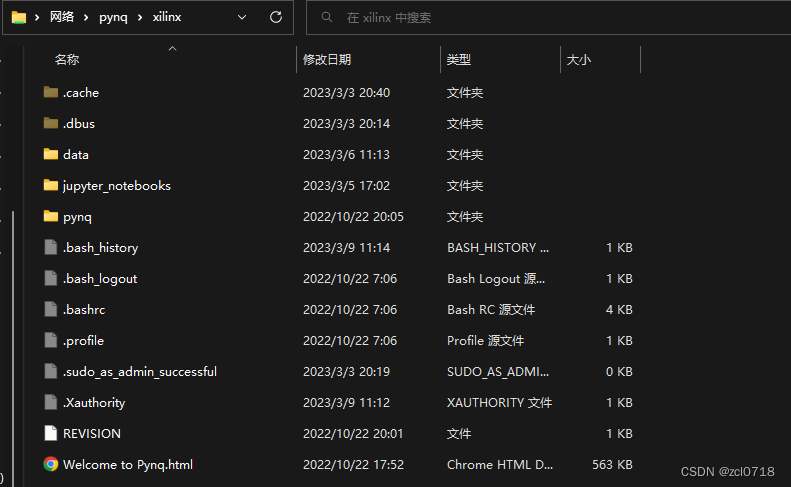Screen dimensions: 791x487
Task: Select the pynq breadcrumb segment
Action: point(113,17)
